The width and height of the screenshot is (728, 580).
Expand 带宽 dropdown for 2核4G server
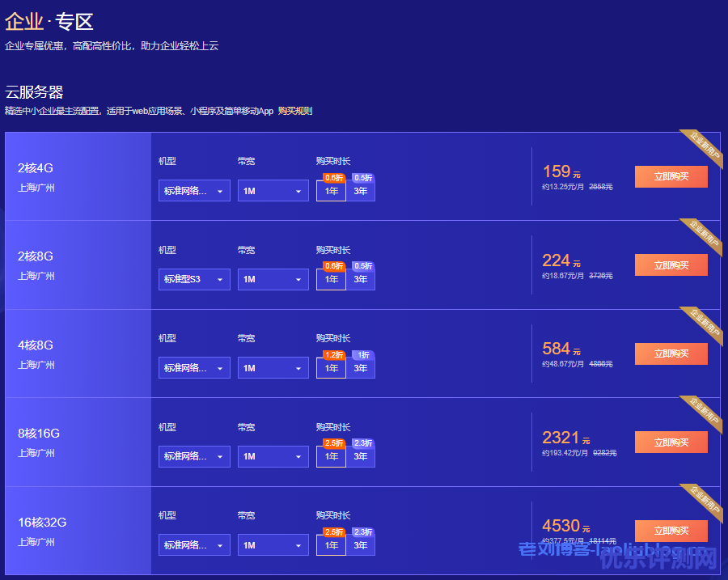[273, 191]
